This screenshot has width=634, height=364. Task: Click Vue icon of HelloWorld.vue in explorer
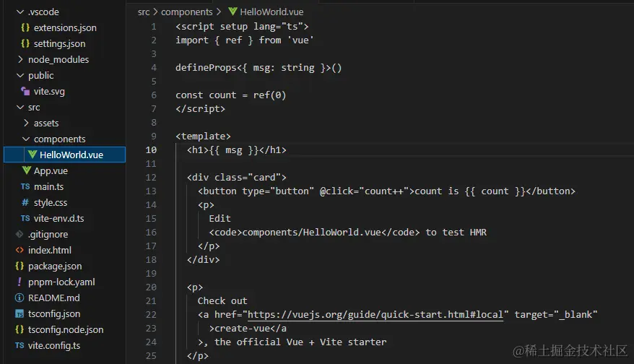coord(32,155)
